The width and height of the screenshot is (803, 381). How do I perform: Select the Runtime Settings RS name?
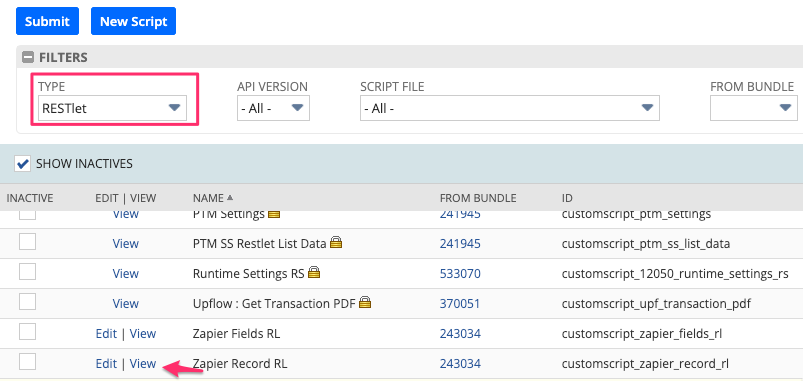click(x=248, y=274)
